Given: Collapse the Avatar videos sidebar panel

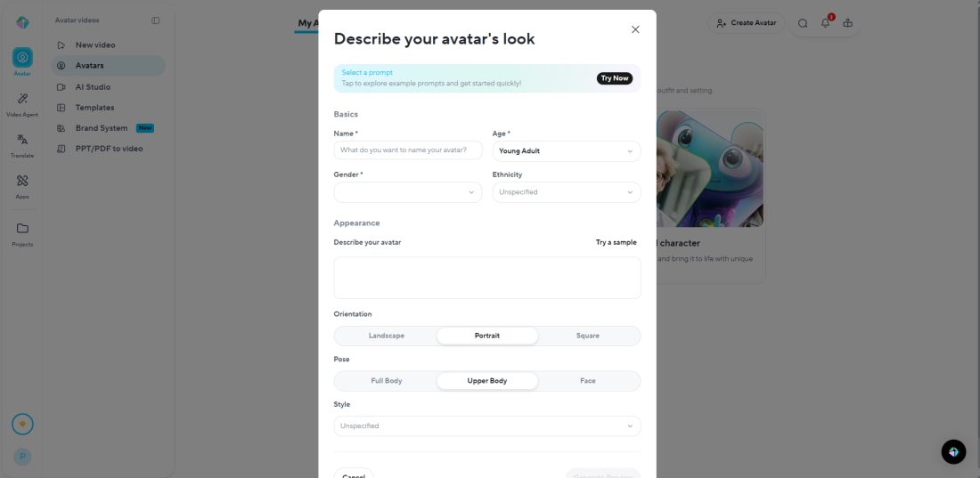Looking at the screenshot, I should tap(156, 20).
